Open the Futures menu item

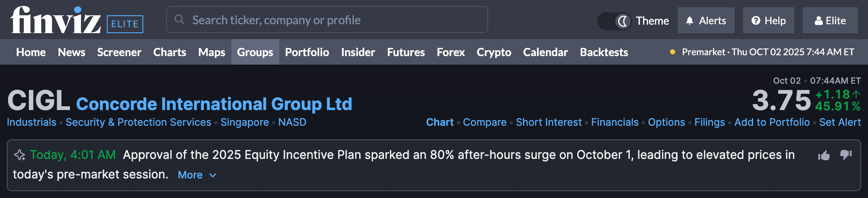click(406, 52)
